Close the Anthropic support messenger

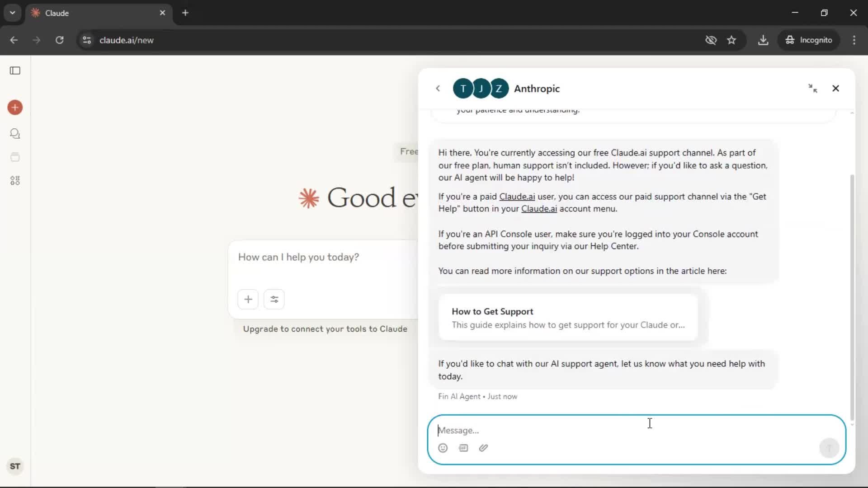coord(835,89)
